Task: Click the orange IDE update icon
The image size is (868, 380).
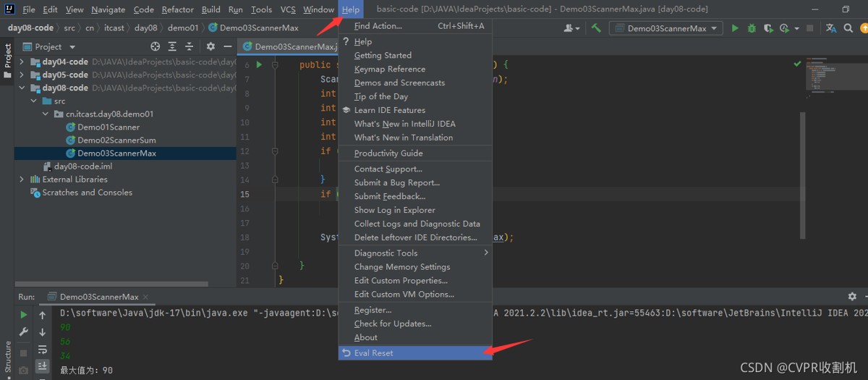Action: [864, 28]
